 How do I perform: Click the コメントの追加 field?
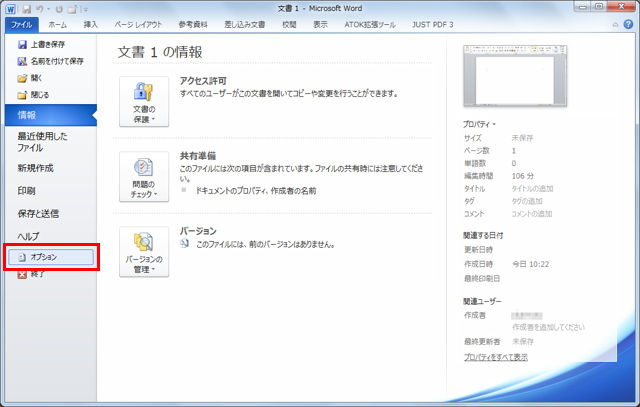532,214
